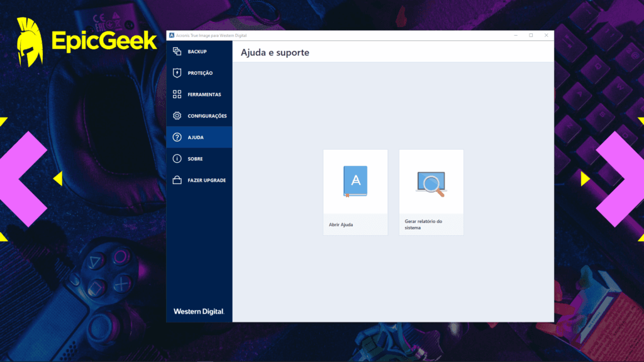Image resolution: width=644 pixels, height=362 pixels.
Task: Click the Backup icon in the sidebar
Action: pyautogui.click(x=177, y=52)
